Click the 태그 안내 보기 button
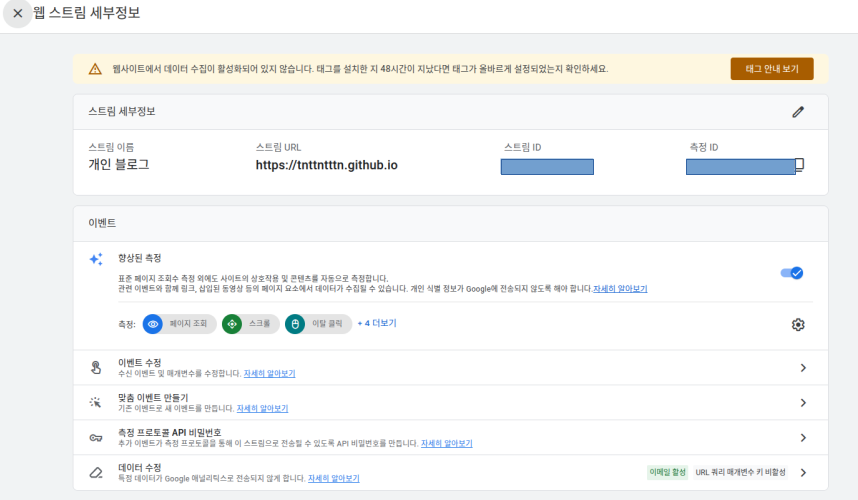858x500 pixels. pyautogui.click(x=771, y=69)
